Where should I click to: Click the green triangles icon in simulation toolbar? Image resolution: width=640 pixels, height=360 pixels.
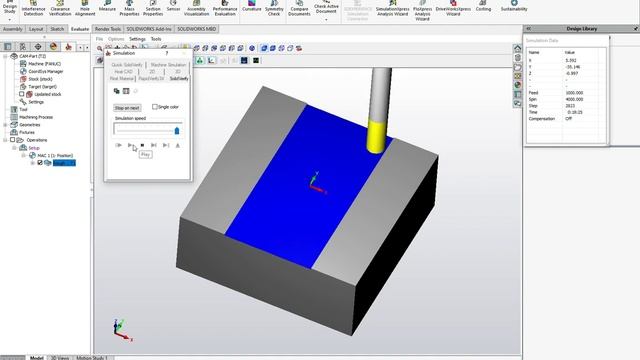tap(200, 60)
